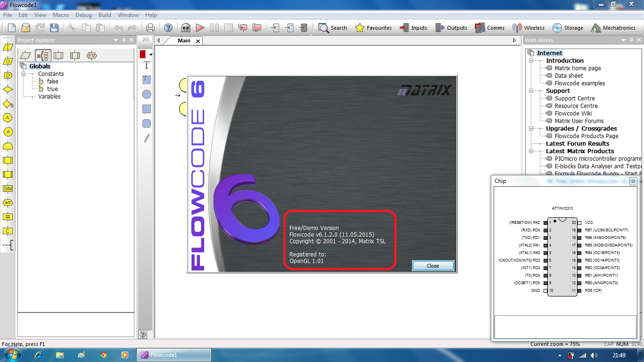Open Web access panel dropdown arrow
This screenshot has height=362, width=644.
coord(624,40)
